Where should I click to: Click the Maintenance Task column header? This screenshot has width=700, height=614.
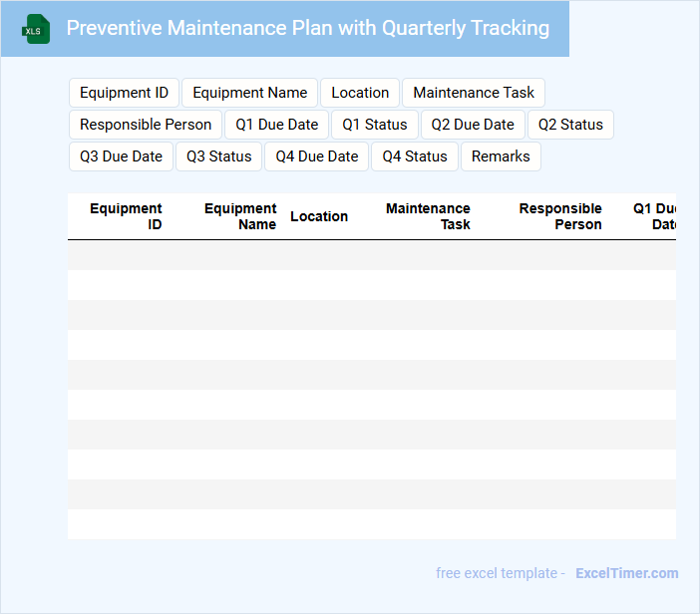pyautogui.click(x=428, y=216)
